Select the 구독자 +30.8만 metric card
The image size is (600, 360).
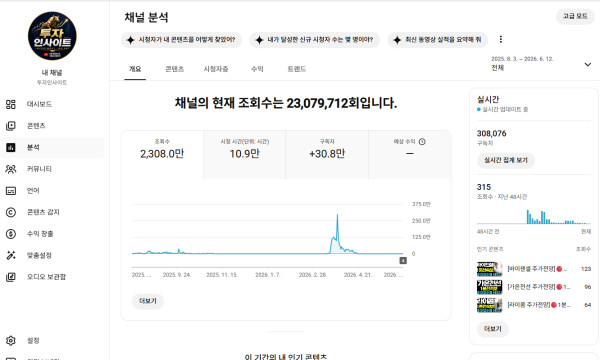pos(327,155)
